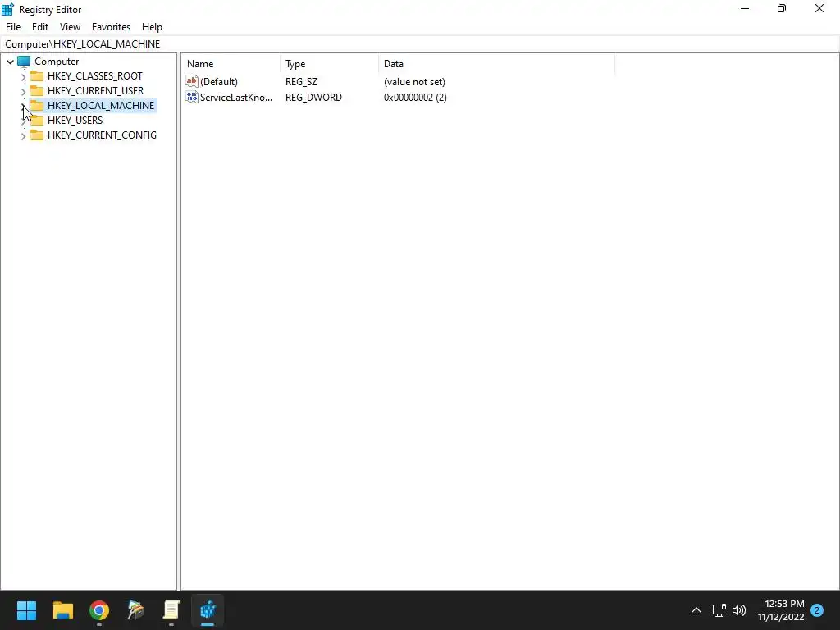Click the Registry Editor taskbar icon
840x630 pixels.
click(x=208, y=610)
